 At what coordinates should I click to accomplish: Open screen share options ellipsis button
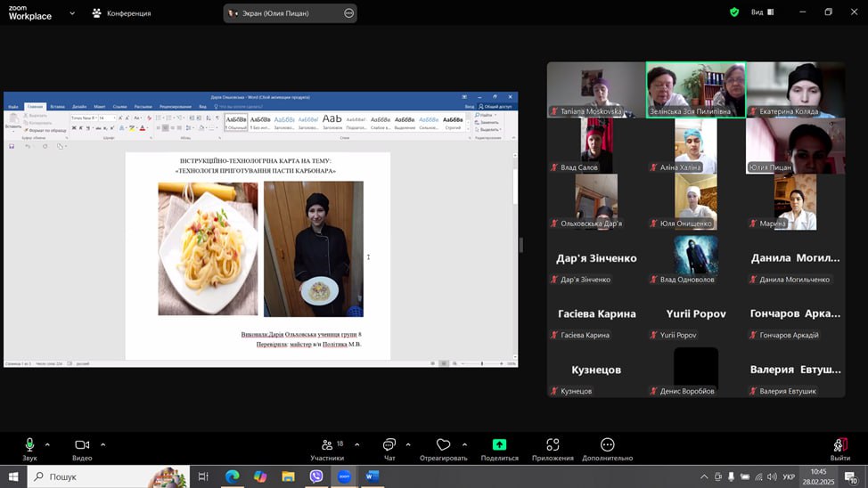(348, 13)
